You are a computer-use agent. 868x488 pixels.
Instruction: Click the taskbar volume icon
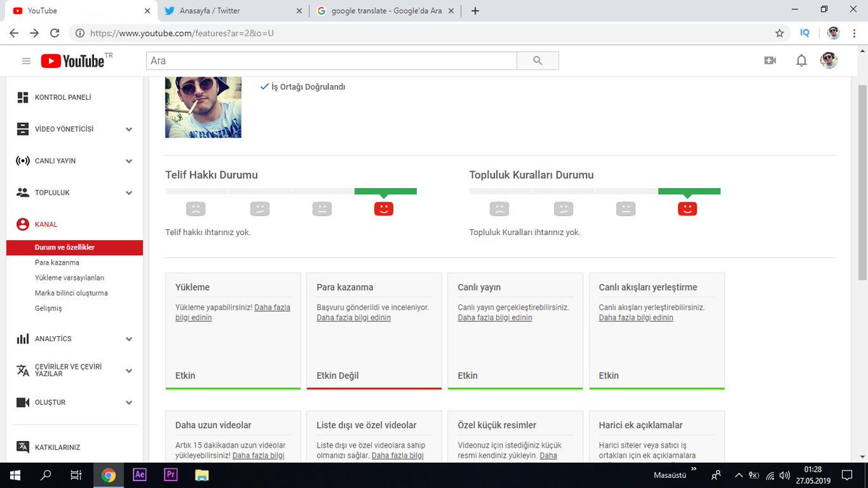click(785, 475)
